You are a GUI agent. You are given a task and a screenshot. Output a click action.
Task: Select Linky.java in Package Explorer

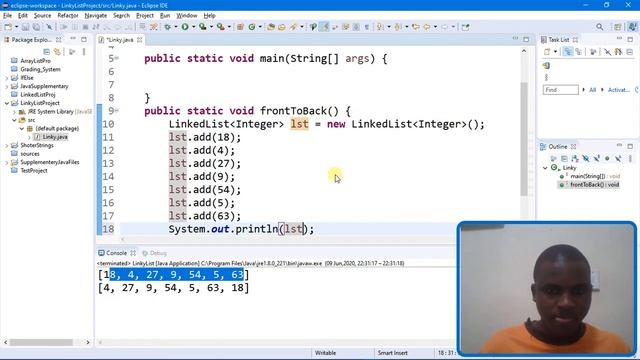(55, 137)
